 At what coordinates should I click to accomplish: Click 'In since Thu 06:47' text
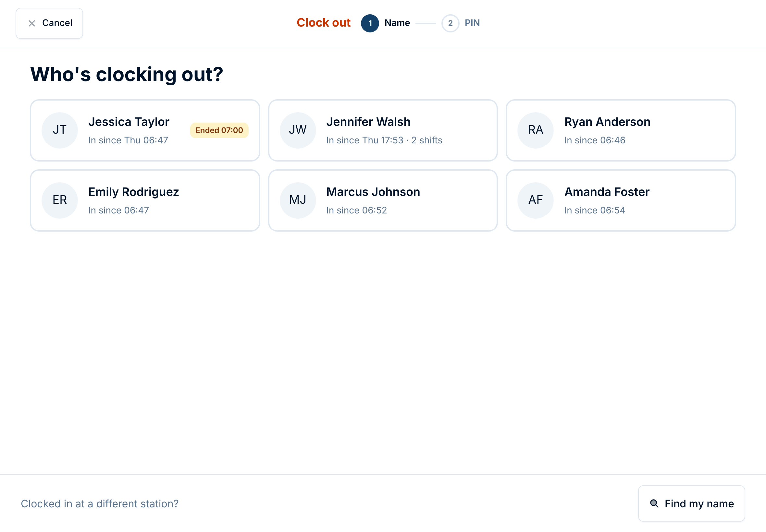(128, 140)
